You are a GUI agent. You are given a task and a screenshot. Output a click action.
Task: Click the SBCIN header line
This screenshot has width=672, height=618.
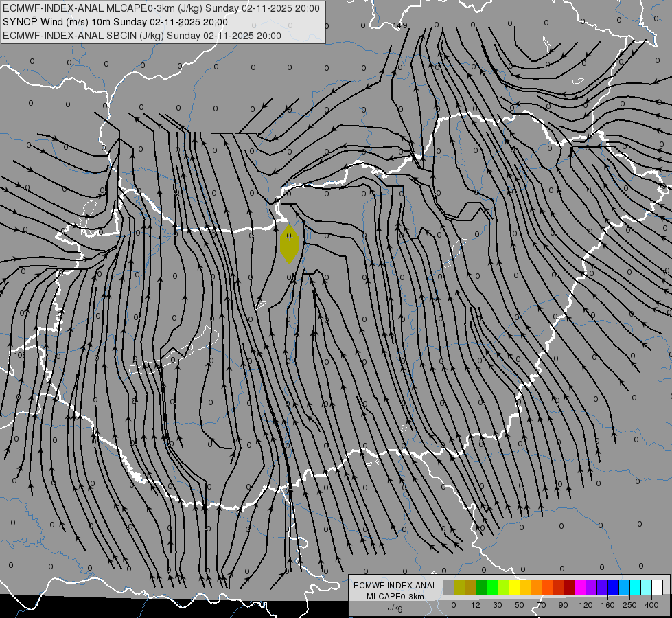pos(142,36)
